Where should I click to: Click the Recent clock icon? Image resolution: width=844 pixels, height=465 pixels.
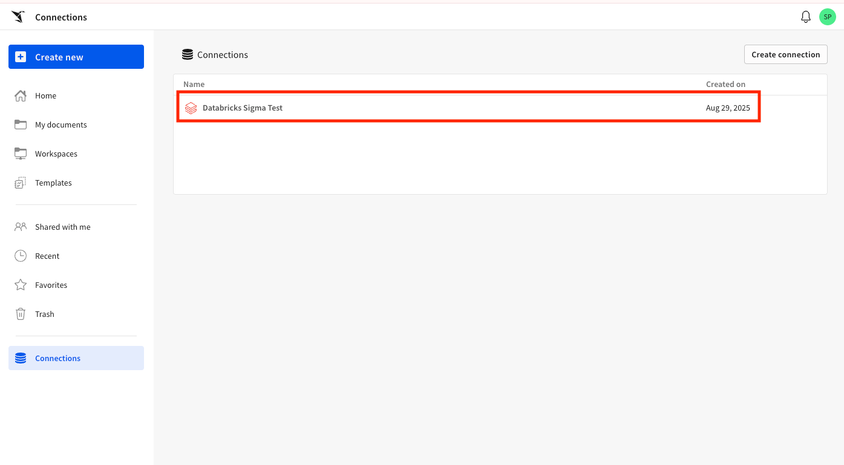pyautogui.click(x=20, y=256)
